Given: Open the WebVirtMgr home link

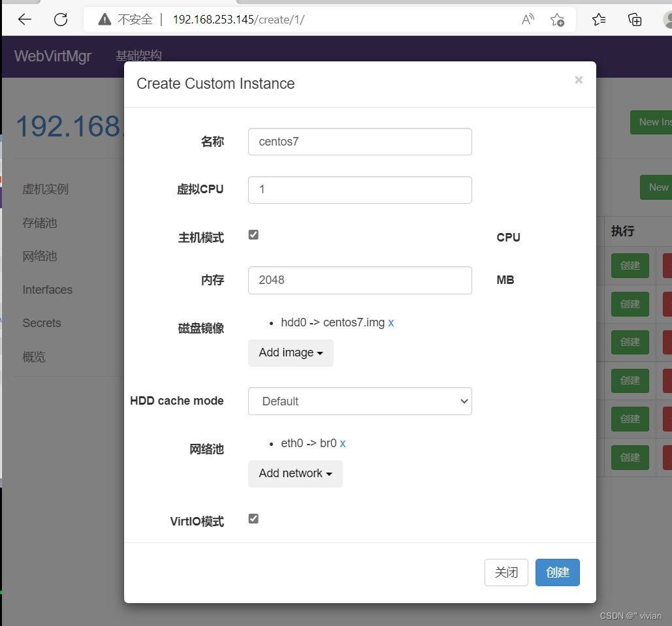Looking at the screenshot, I should [53, 56].
